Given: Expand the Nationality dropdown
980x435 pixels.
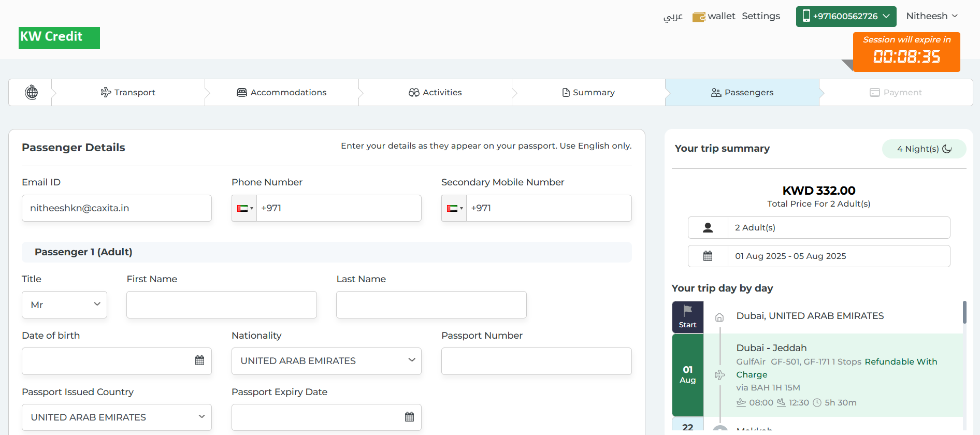Looking at the screenshot, I should point(326,361).
